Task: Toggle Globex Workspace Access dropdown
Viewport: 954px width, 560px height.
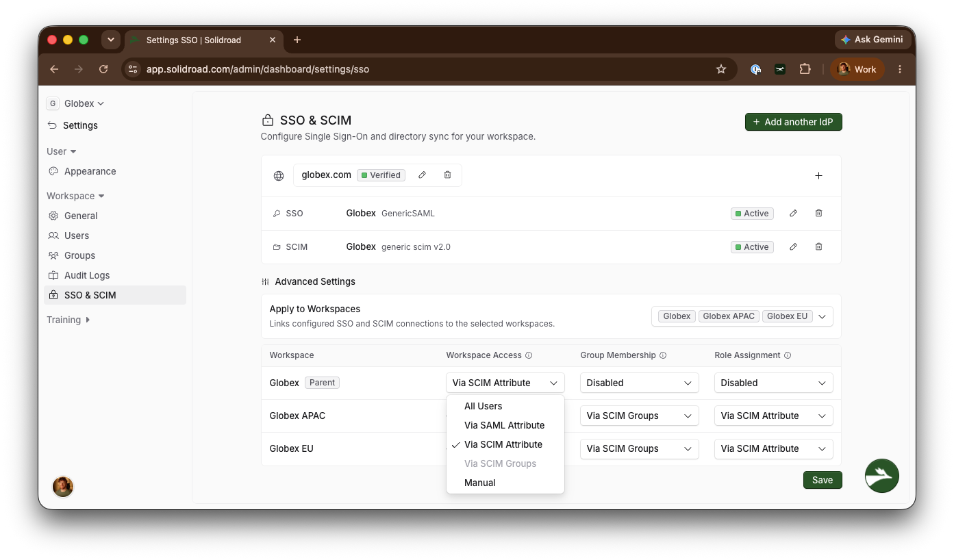Action: coord(505,383)
